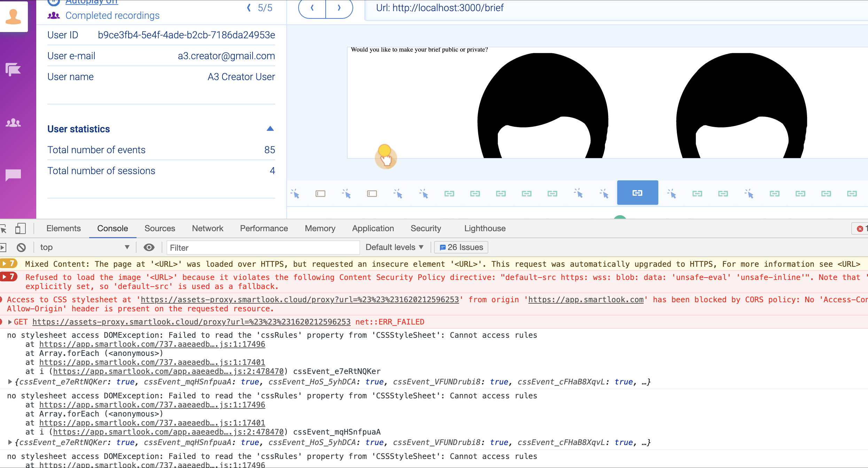Toggle the device toolbar in DevTools
The image size is (868, 468).
coord(21,229)
